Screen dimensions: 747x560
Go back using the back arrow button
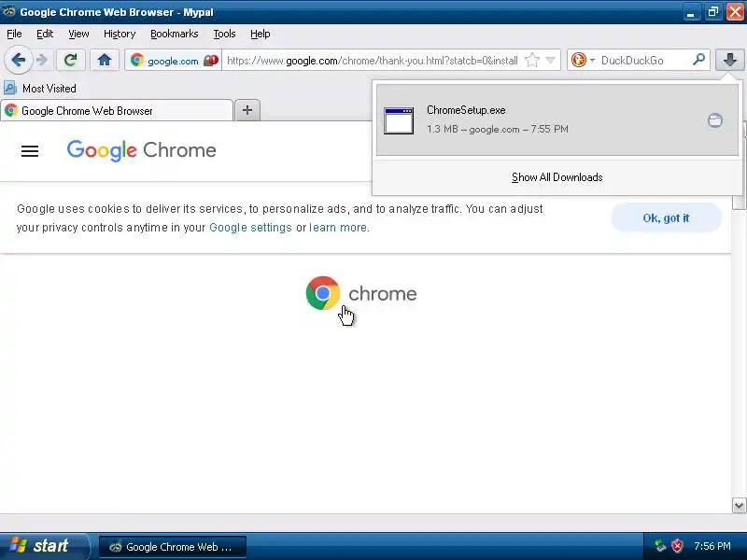point(18,60)
